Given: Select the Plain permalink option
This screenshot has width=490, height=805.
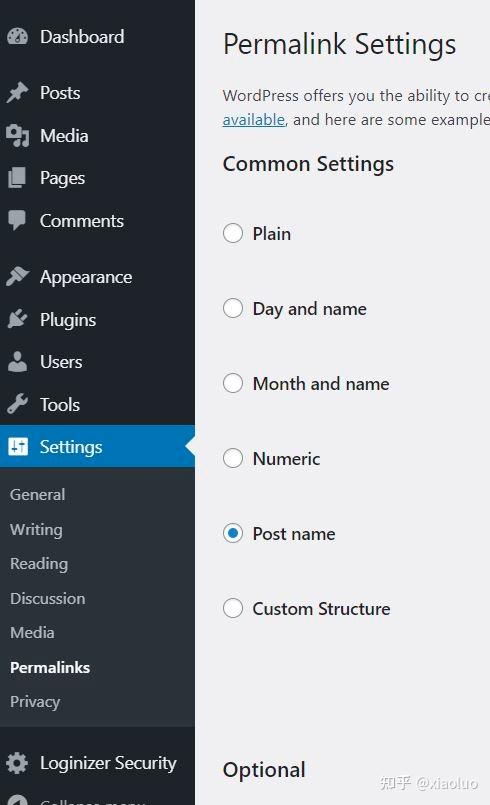Looking at the screenshot, I should 233,233.
